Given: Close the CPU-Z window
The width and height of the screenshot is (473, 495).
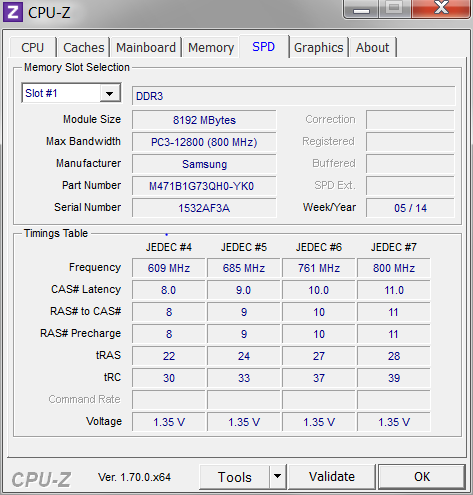Looking at the screenshot, I should point(441,9).
